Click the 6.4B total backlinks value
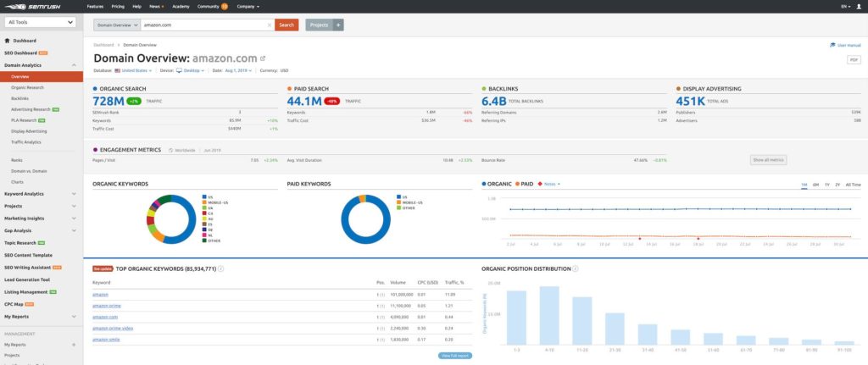868x365 pixels. pyautogui.click(x=494, y=102)
